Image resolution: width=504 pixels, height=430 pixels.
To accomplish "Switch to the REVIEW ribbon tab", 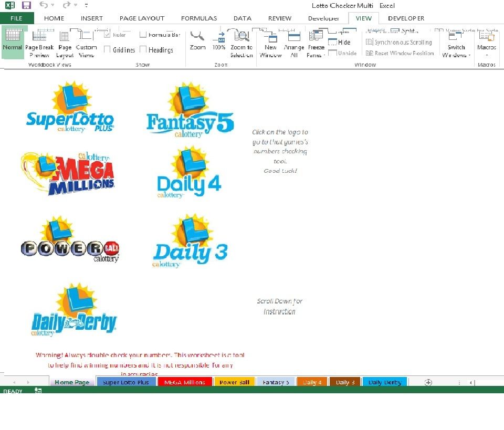I will (280, 18).
